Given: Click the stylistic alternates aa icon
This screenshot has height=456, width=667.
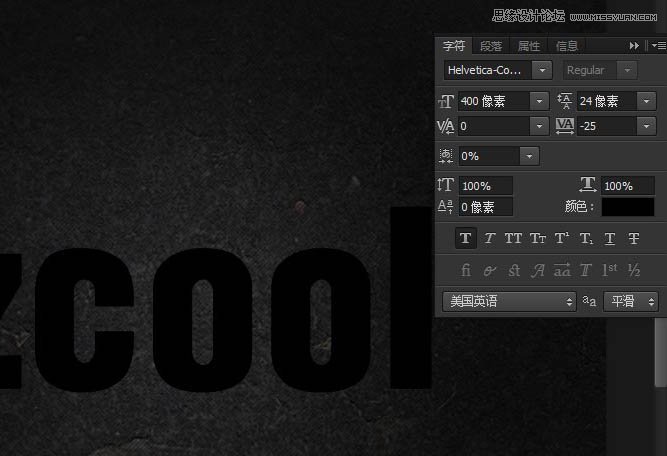Looking at the screenshot, I should pyautogui.click(x=562, y=270).
